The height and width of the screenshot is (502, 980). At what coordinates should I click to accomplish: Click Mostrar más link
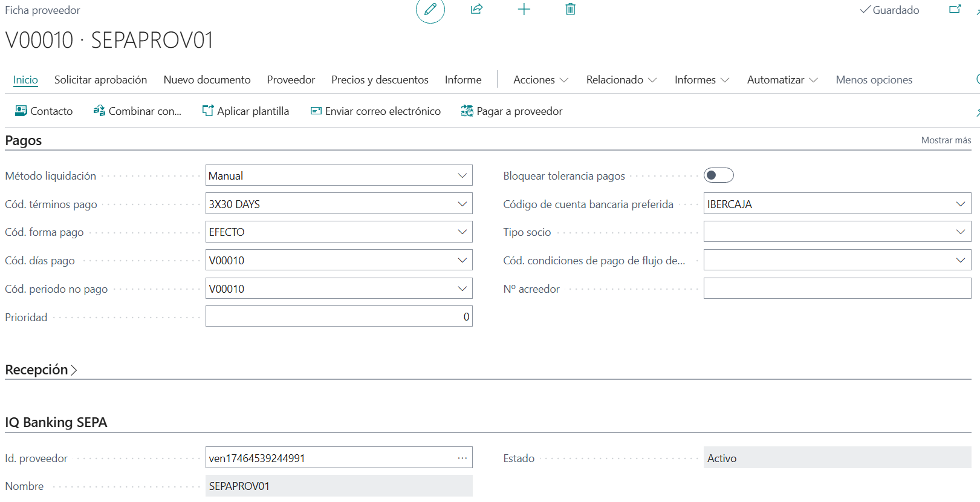pos(946,140)
